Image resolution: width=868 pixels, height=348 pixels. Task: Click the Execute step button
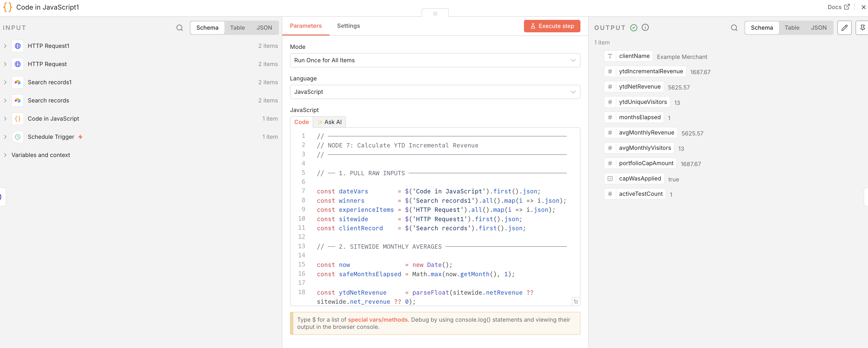pyautogui.click(x=552, y=26)
